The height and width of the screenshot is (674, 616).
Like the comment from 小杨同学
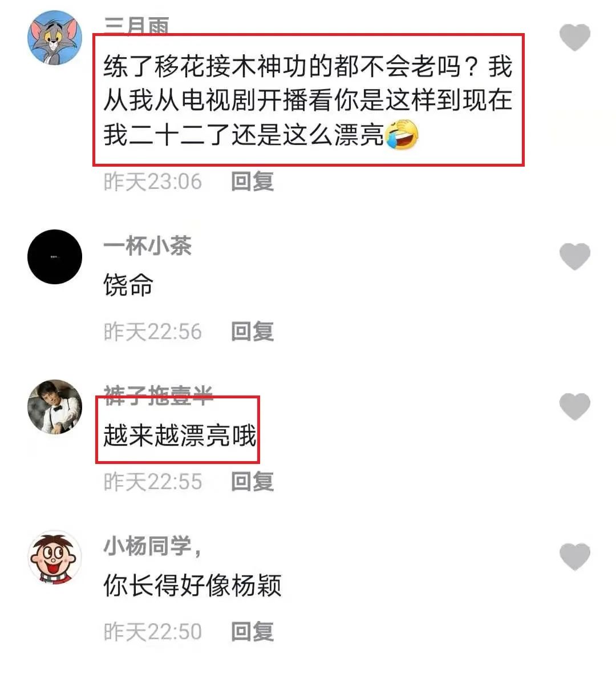point(575,556)
